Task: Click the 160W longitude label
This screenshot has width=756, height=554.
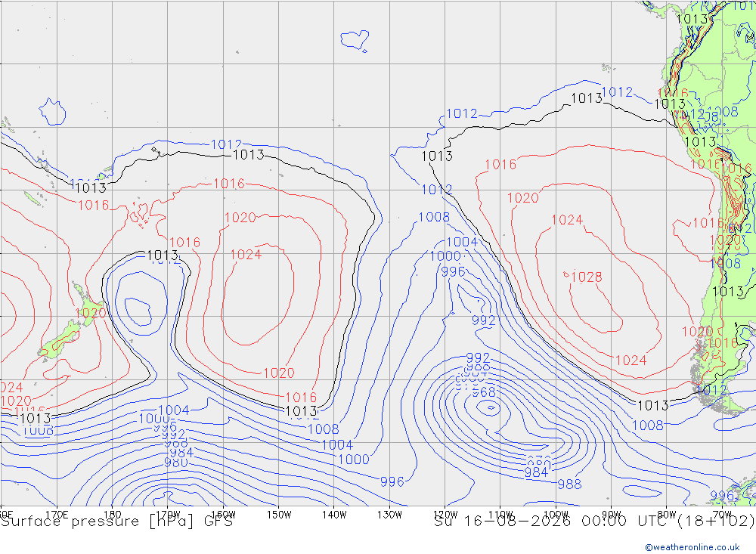Action: [x=223, y=515]
